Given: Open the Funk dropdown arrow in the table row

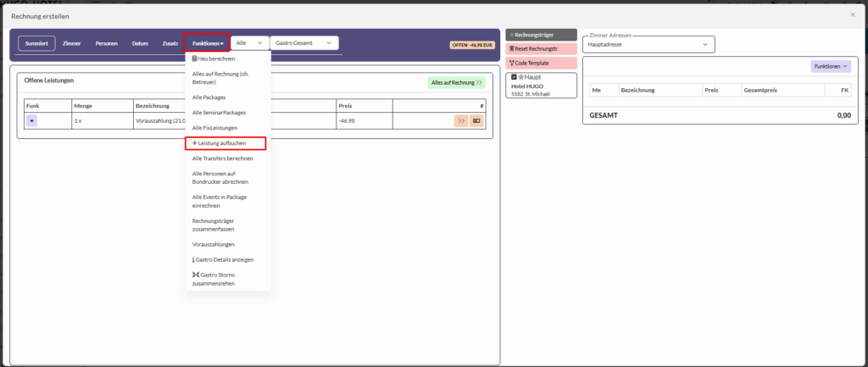Looking at the screenshot, I should pos(31,121).
